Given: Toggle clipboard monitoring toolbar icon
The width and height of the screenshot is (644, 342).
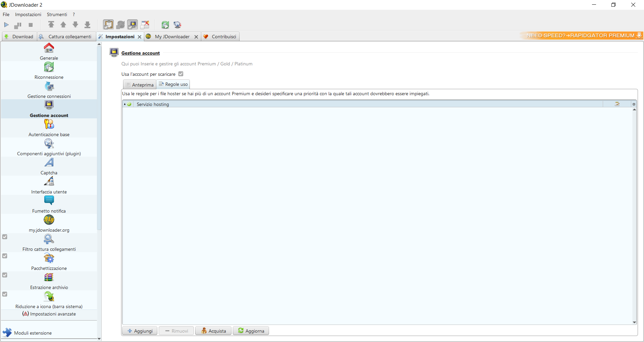Looking at the screenshot, I should [108, 24].
